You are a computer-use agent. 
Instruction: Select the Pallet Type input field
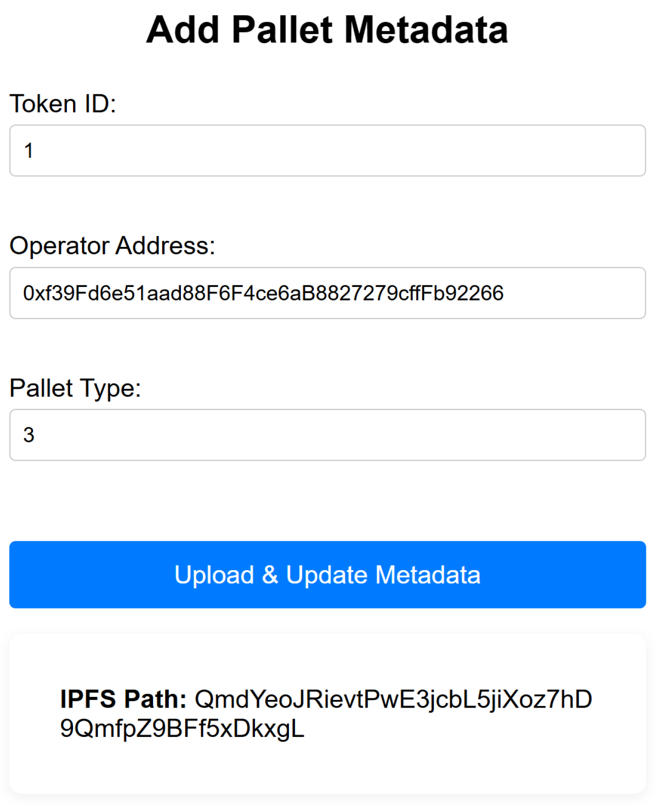pos(327,435)
